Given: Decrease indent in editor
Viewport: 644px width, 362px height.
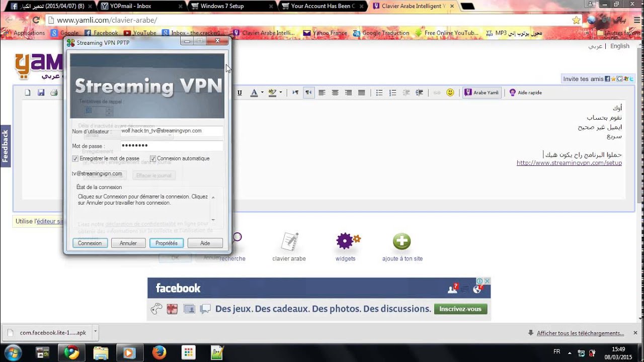Looking at the screenshot, I should 406,93.
